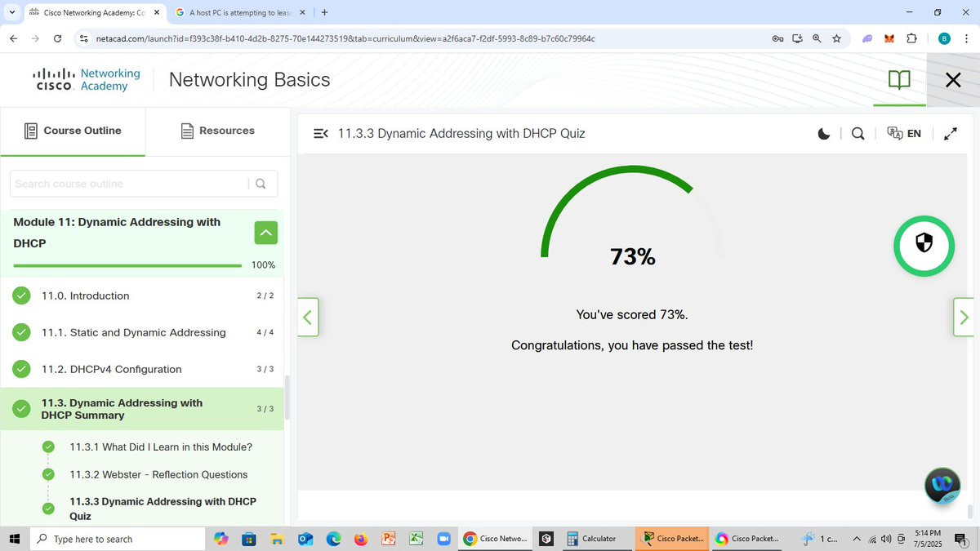Open Outlook from the taskbar

305,539
